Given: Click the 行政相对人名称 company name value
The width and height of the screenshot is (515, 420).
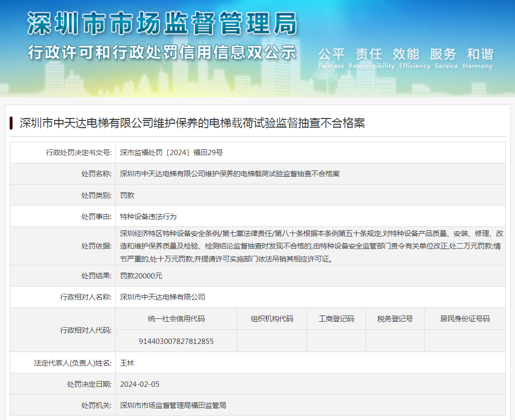Looking at the screenshot, I should click(x=163, y=297).
